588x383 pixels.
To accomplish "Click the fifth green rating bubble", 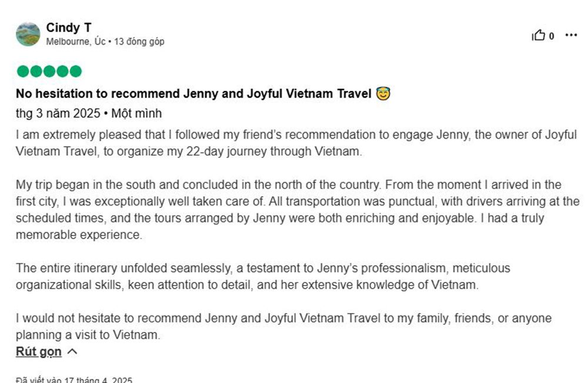I will pos(75,71).
